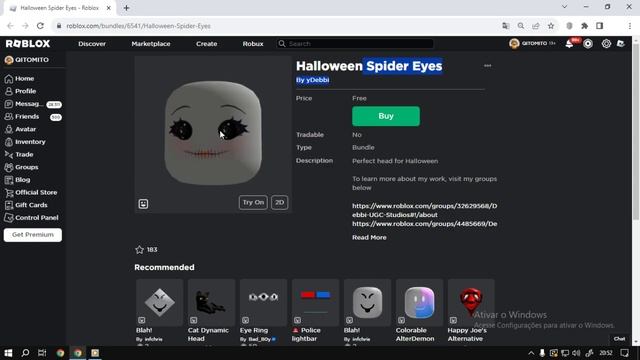Open the Police lightbar recommended item

point(315,302)
